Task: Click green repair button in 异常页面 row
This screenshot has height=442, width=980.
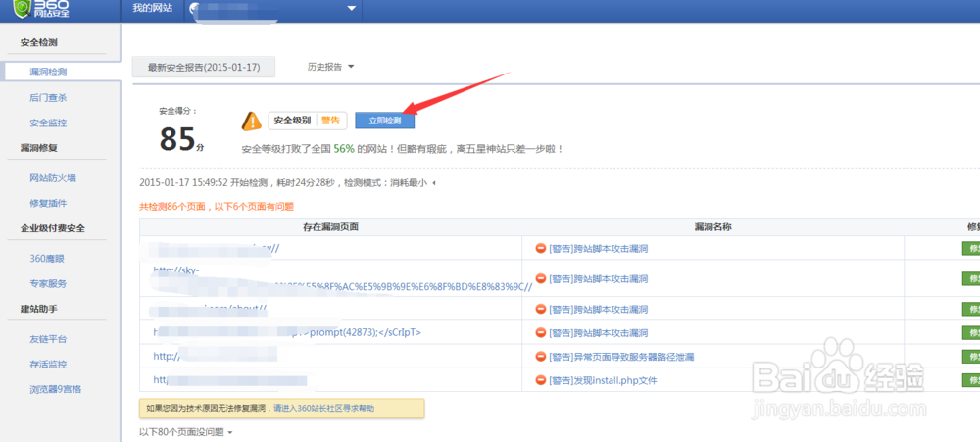Action: [x=970, y=357]
